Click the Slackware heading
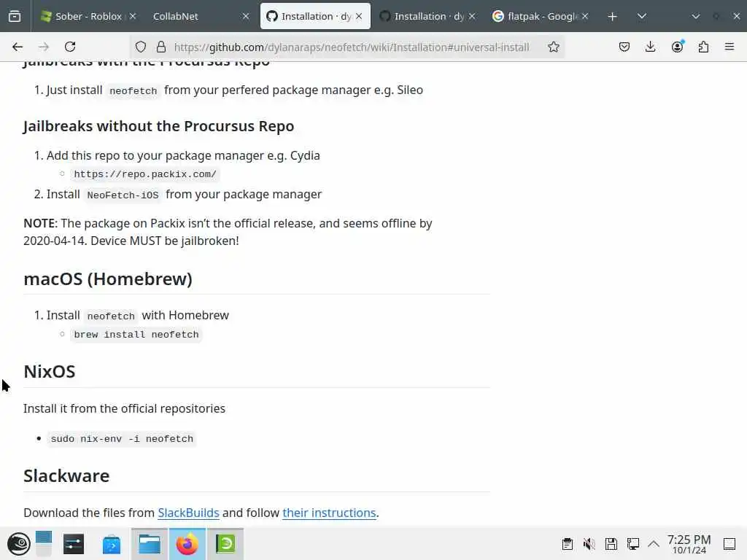The image size is (747, 560). pos(66,475)
